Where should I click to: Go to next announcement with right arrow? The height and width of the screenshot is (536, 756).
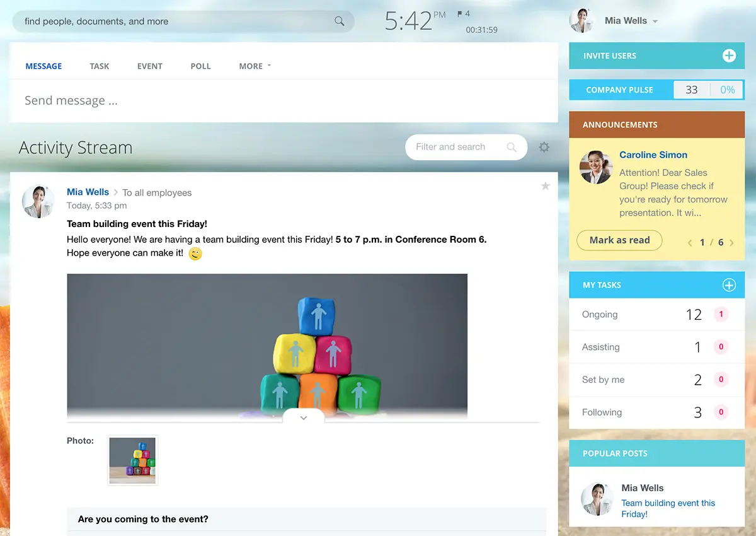(x=731, y=243)
